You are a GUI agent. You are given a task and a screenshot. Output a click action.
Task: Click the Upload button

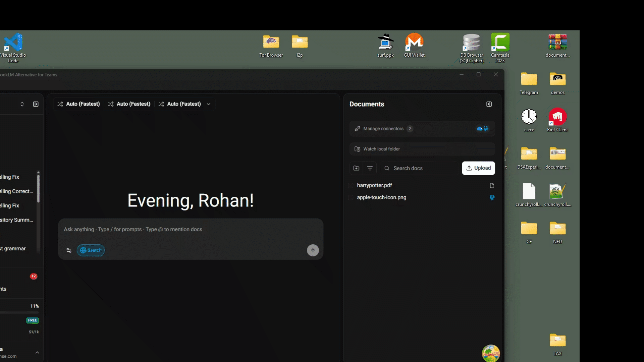(478, 168)
